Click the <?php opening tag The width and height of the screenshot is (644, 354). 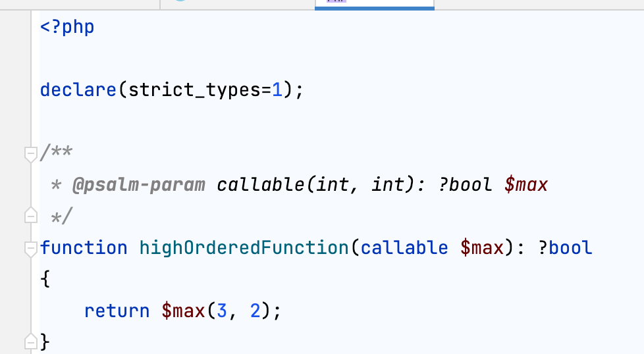pyautogui.click(x=67, y=28)
